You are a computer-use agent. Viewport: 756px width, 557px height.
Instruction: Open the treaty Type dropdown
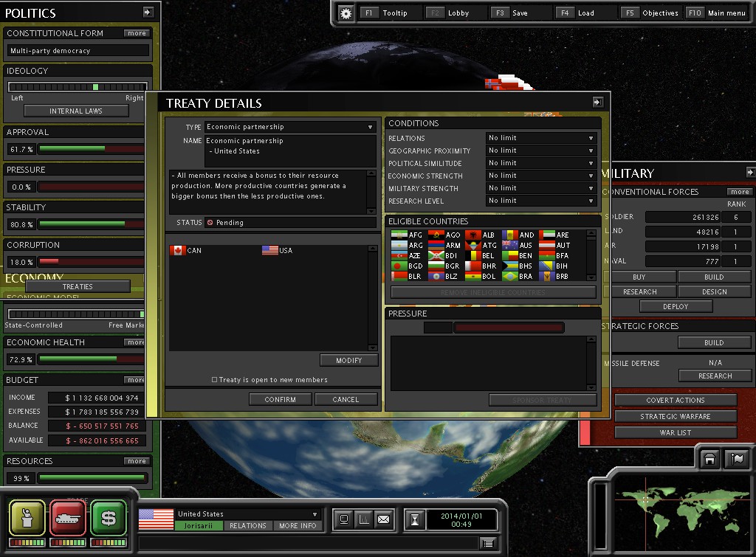pyautogui.click(x=290, y=127)
